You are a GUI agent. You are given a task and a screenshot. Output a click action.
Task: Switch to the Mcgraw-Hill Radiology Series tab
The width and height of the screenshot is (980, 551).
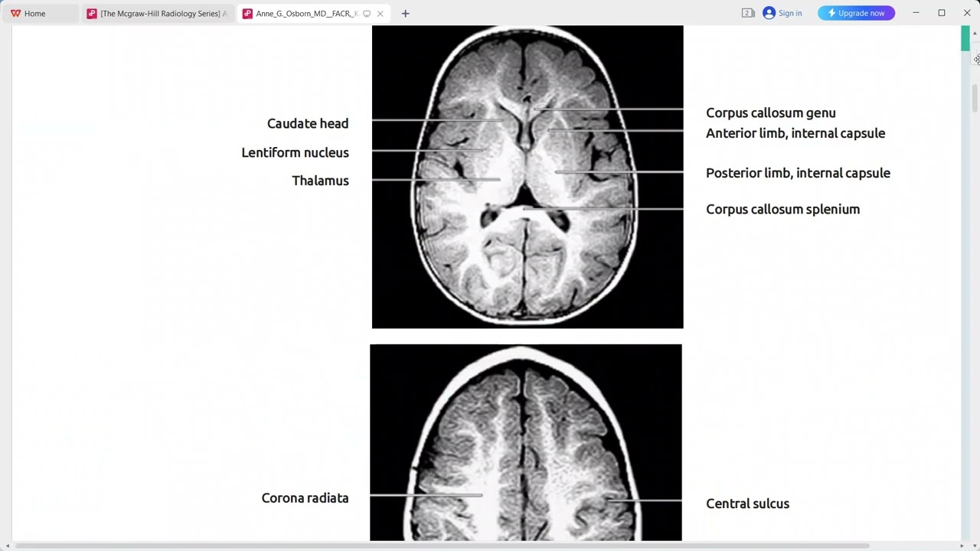157,13
